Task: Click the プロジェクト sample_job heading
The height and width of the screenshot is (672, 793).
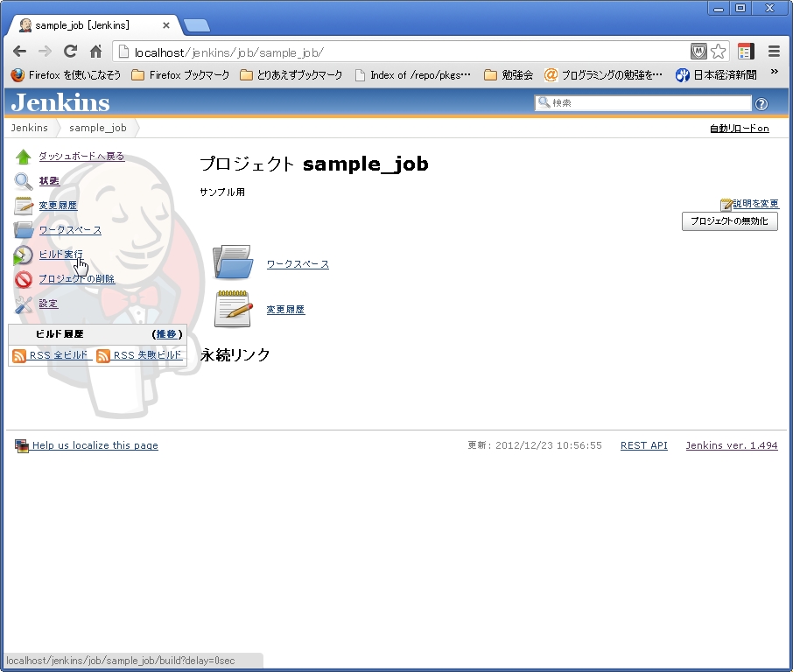Action: point(314,164)
